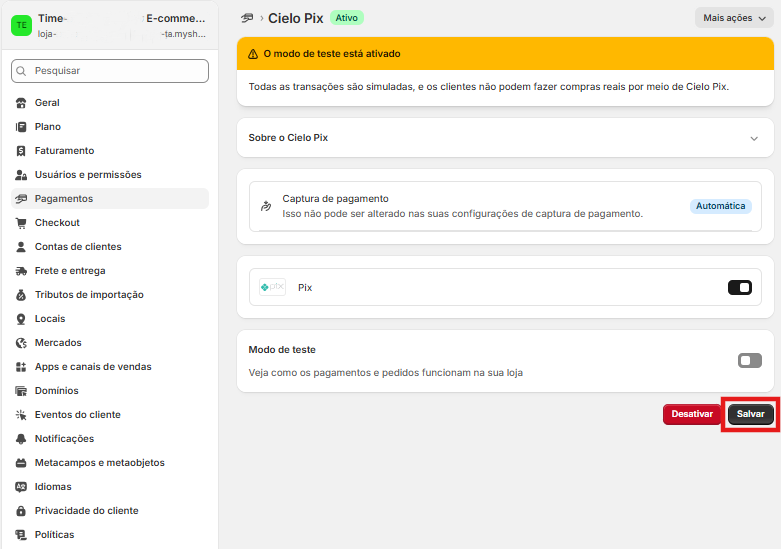Go to Notificações settings
This screenshot has width=781, height=549.
(x=110, y=438)
